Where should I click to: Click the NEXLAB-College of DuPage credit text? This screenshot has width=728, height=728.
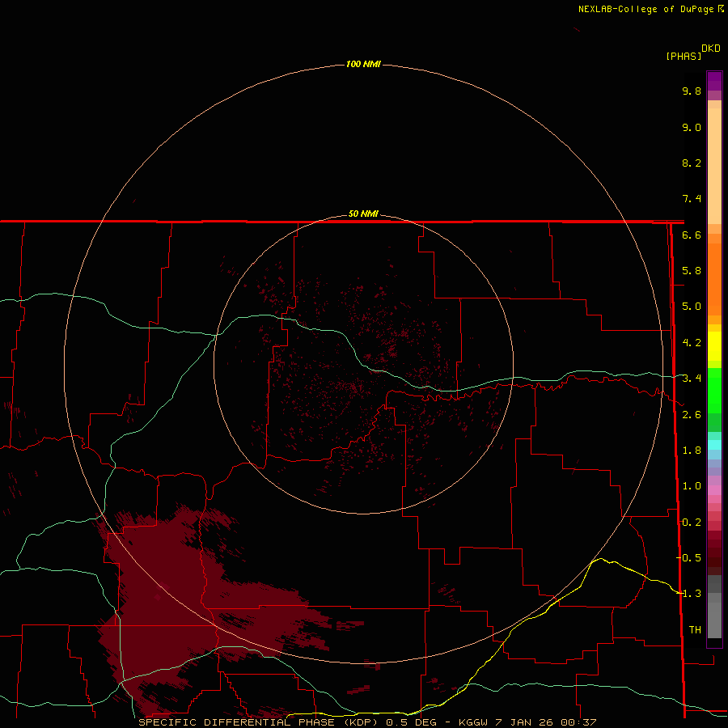[650, 9]
